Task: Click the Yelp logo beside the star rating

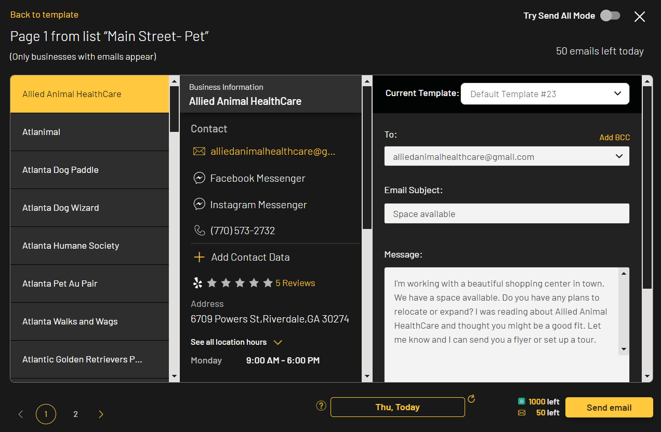Action: coord(197,283)
